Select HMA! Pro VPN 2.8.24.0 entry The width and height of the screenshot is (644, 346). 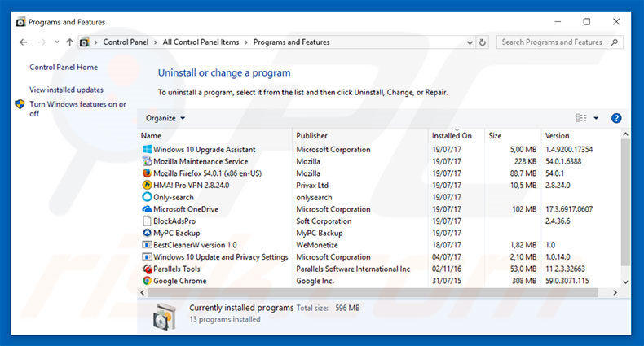tap(191, 185)
